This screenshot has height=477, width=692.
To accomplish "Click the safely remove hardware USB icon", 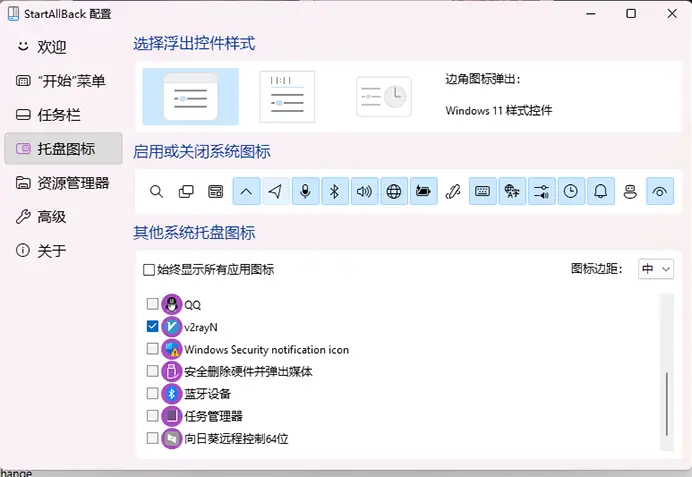I will click(x=172, y=372).
